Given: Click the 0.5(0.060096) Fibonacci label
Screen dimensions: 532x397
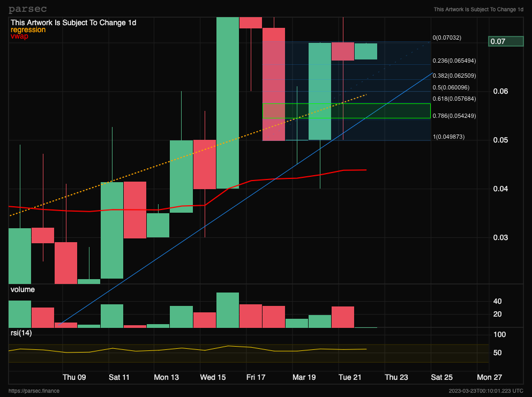Looking at the screenshot, I should pos(451,87).
